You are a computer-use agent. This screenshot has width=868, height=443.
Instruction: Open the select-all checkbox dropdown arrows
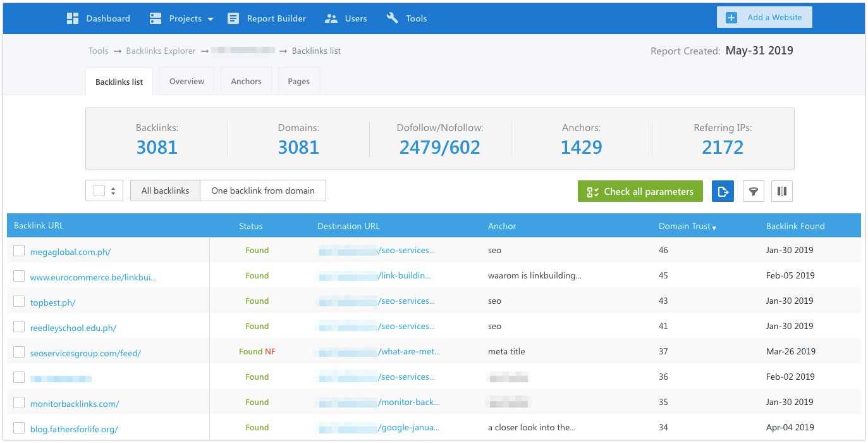point(113,191)
